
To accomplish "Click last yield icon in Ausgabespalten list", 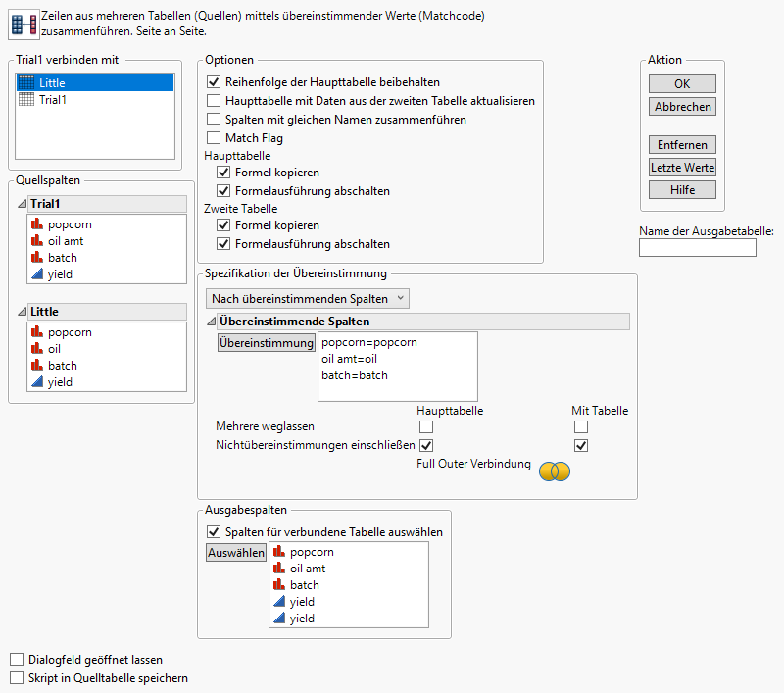I will click(x=279, y=618).
